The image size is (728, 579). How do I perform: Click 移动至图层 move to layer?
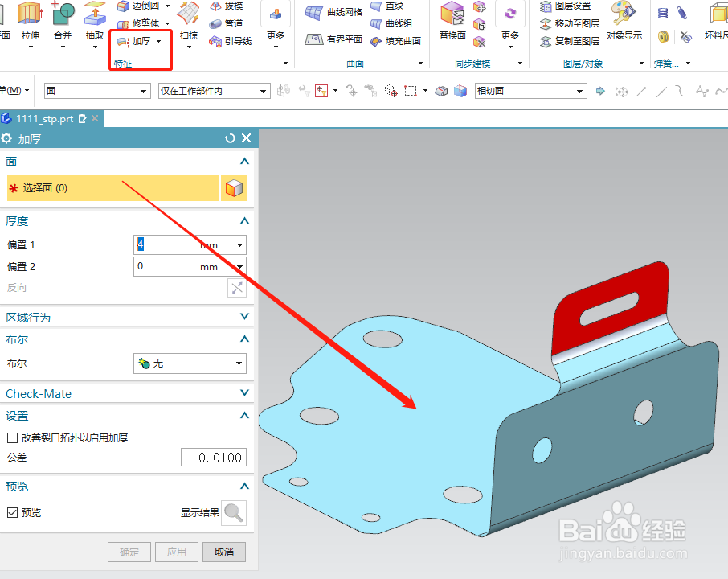[x=570, y=23]
